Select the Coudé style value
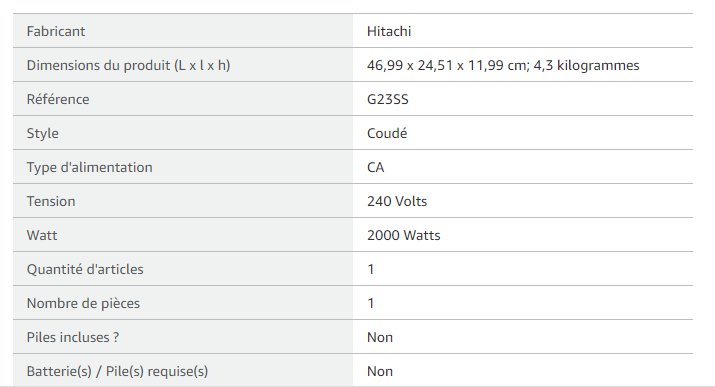The height and width of the screenshot is (387, 715). tap(387, 133)
